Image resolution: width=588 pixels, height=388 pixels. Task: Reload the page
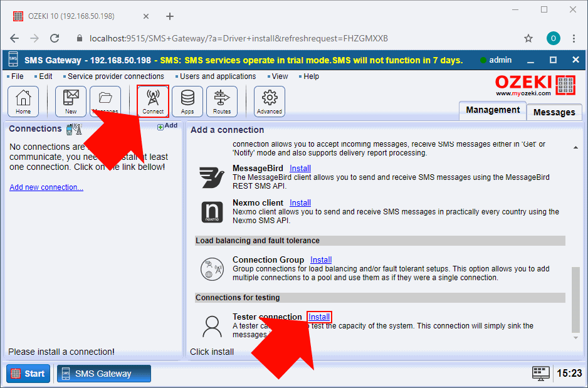coord(55,38)
